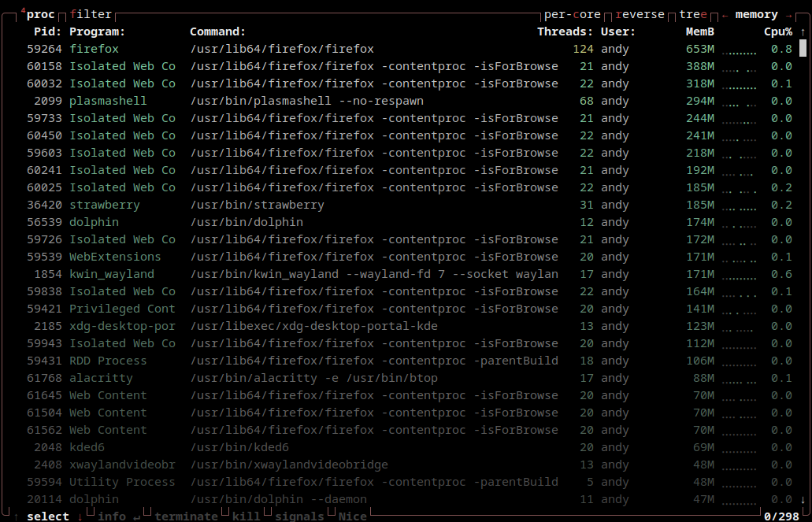This screenshot has height=522, width=812.
Task: Click the red down arrow after select
Action: click(x=80, y=516)
